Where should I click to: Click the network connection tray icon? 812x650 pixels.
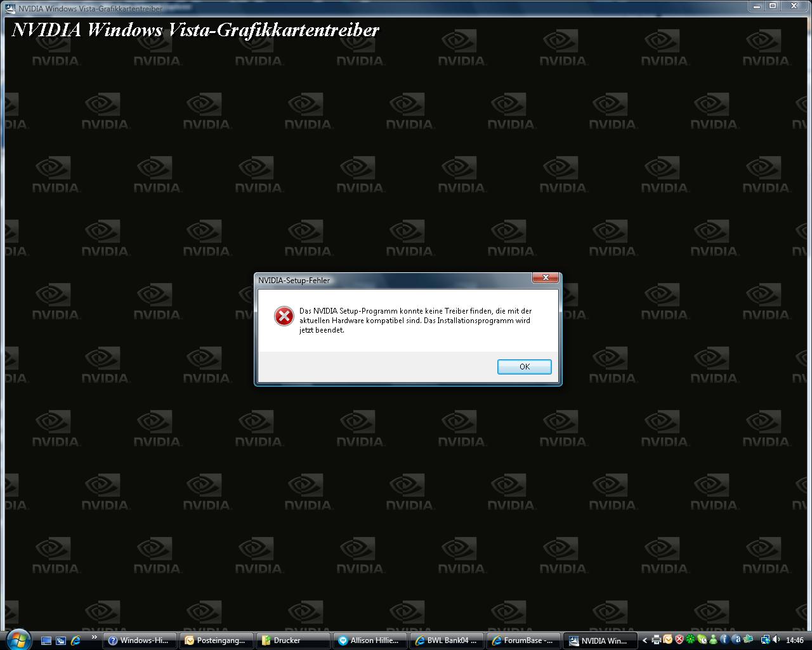pyautogui.click(x=766, y=640)
